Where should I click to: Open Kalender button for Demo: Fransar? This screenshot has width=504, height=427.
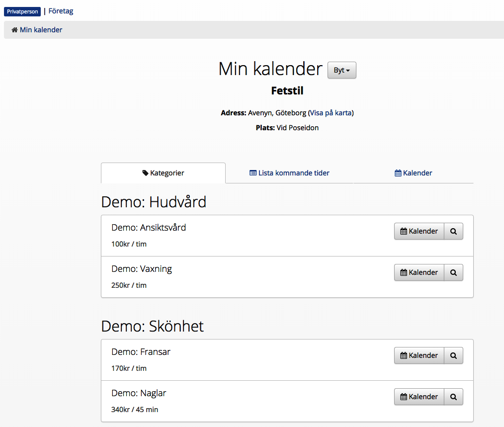pos(419,355)
